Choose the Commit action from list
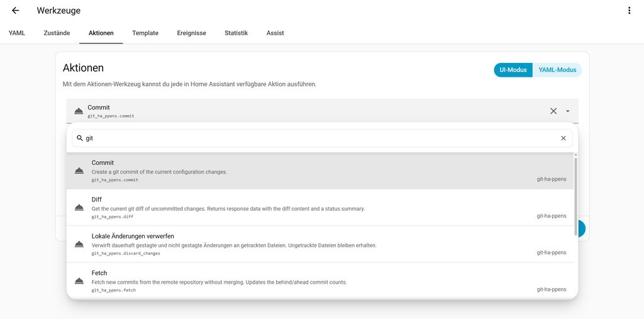 [x=320, y=171]
